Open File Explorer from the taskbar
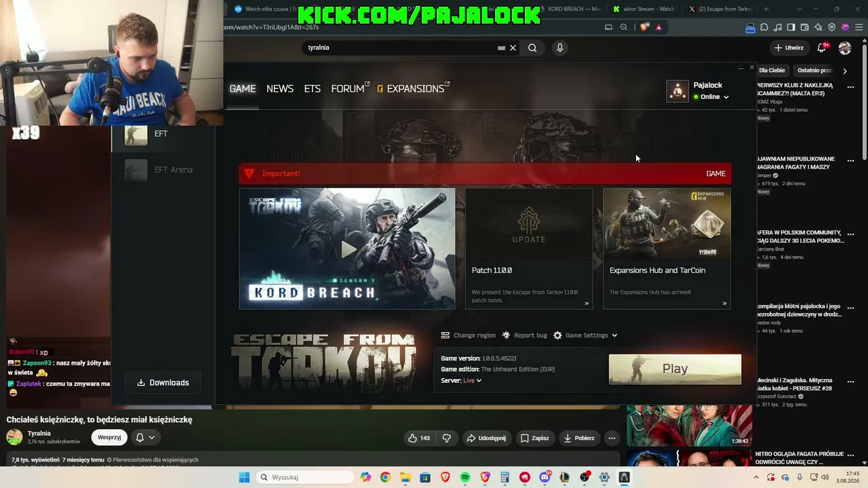The image size is (868, 488). [405, 477]
